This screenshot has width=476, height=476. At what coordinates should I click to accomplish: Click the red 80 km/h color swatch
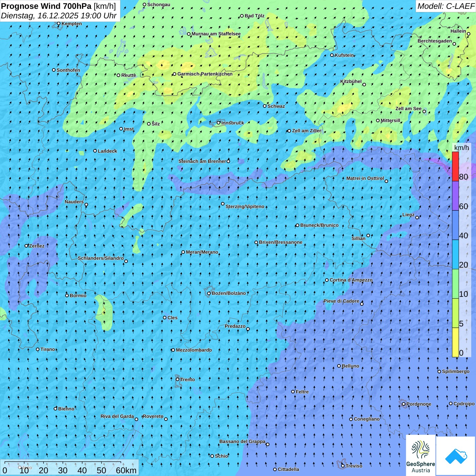(x=455, y=166)
